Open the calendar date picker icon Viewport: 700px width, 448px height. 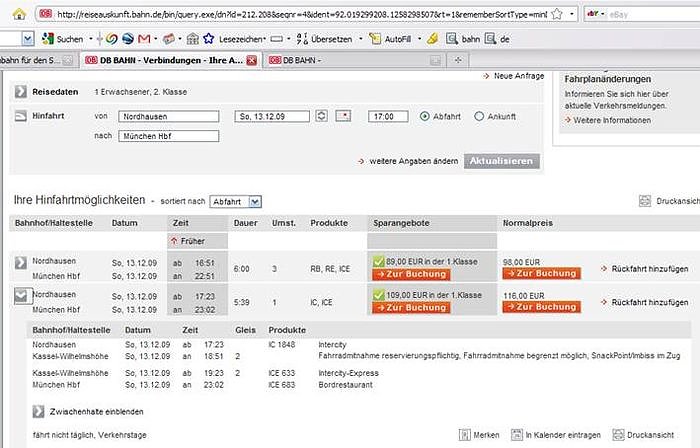[343, 117]
